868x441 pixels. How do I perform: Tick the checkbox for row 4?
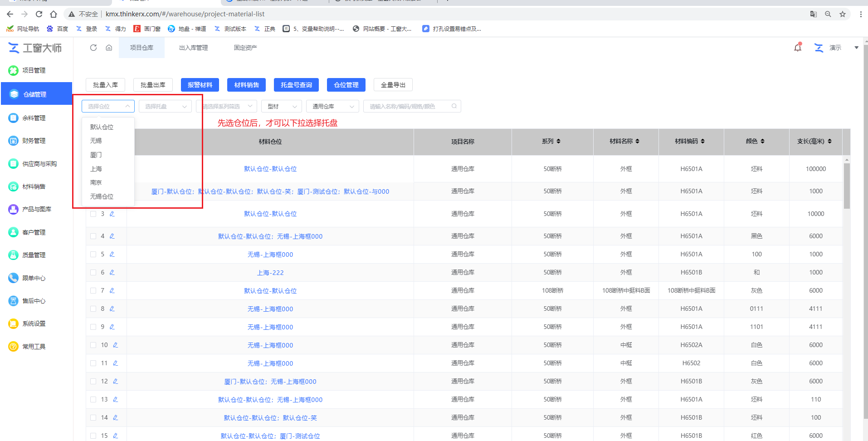click(93, 236)
